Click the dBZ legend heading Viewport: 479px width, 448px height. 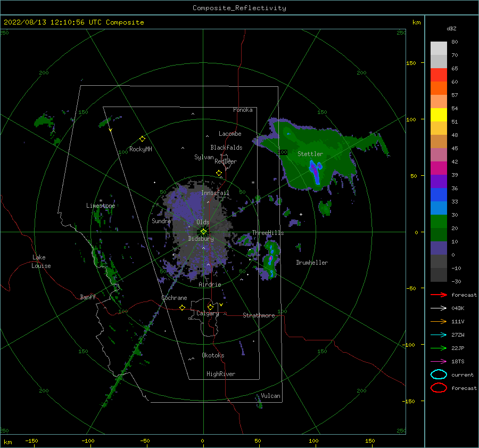tap(451, 28)
